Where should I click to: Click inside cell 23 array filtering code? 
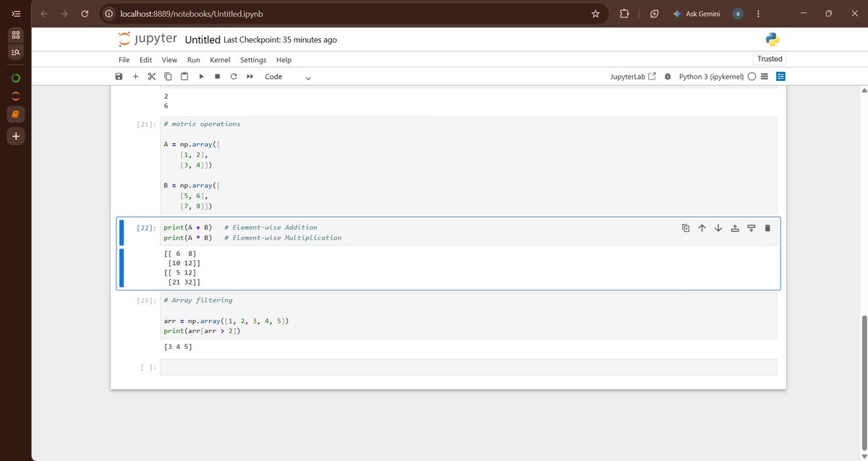(469, 315)
